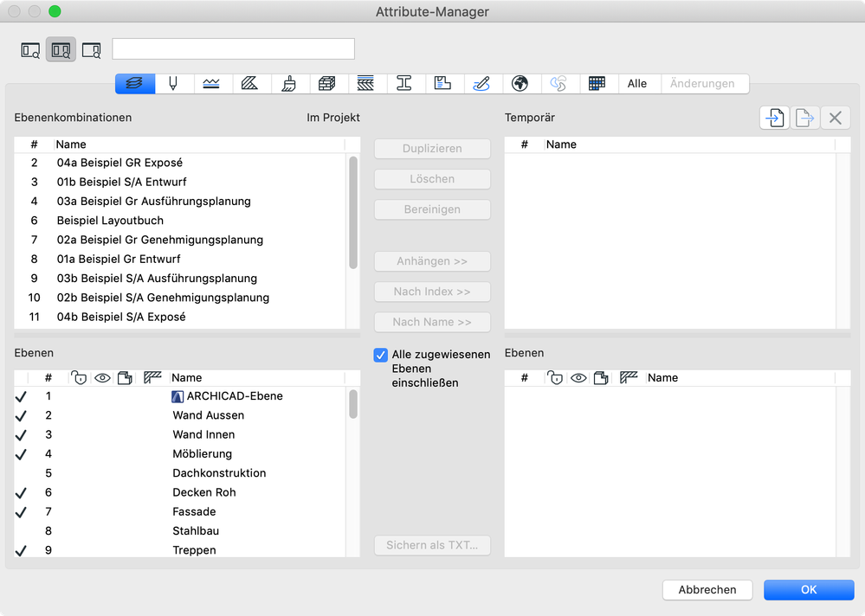This screenshot has height=616, width=865.
Task: Select combination 01b Beispiel S/A Entwurf
Action: click(x=180, y=182)
